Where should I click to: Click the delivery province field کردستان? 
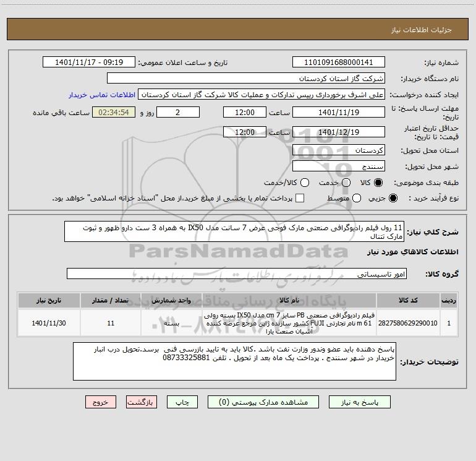point(339,150)
